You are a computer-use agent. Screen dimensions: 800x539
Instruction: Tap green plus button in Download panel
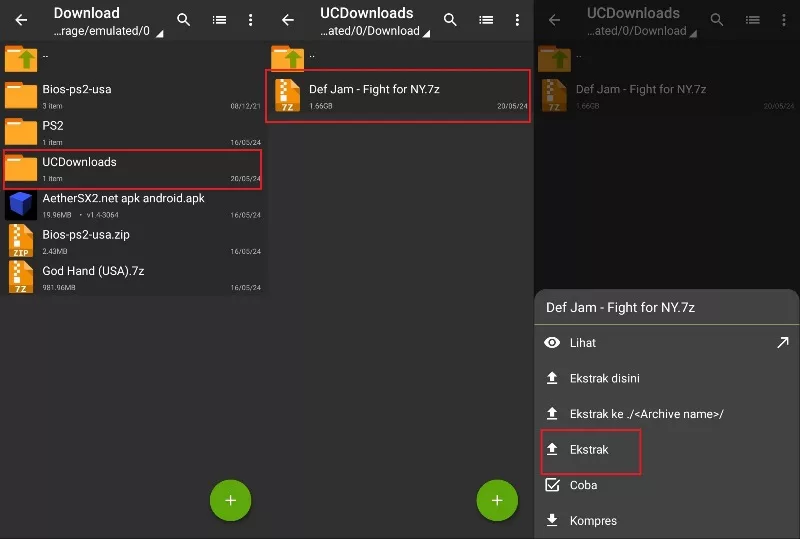click(x=231, y=500)
